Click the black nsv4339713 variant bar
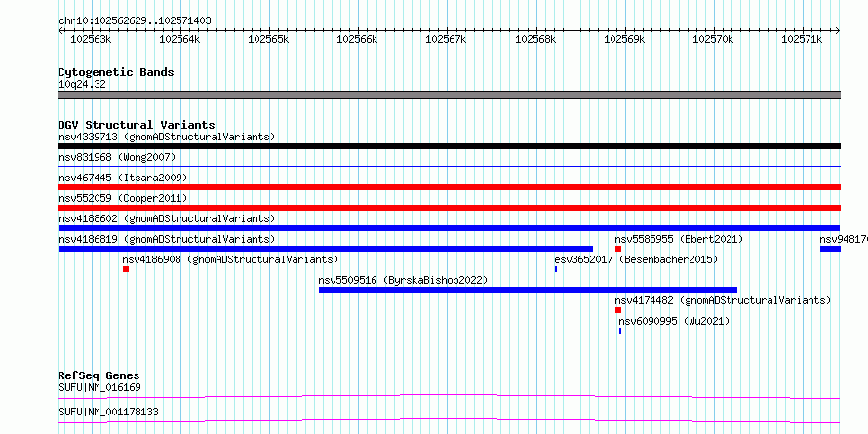 (449, 146)
